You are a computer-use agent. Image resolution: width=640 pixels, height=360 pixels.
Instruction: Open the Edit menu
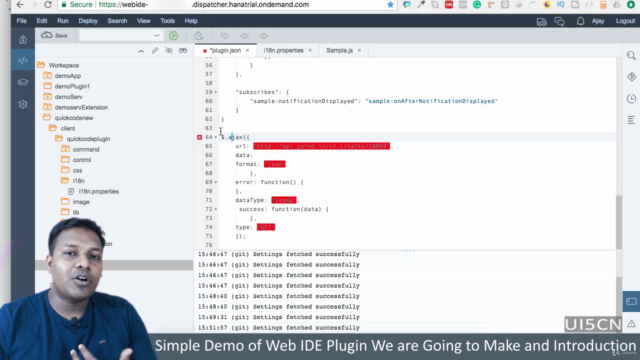tap(42, 21)
